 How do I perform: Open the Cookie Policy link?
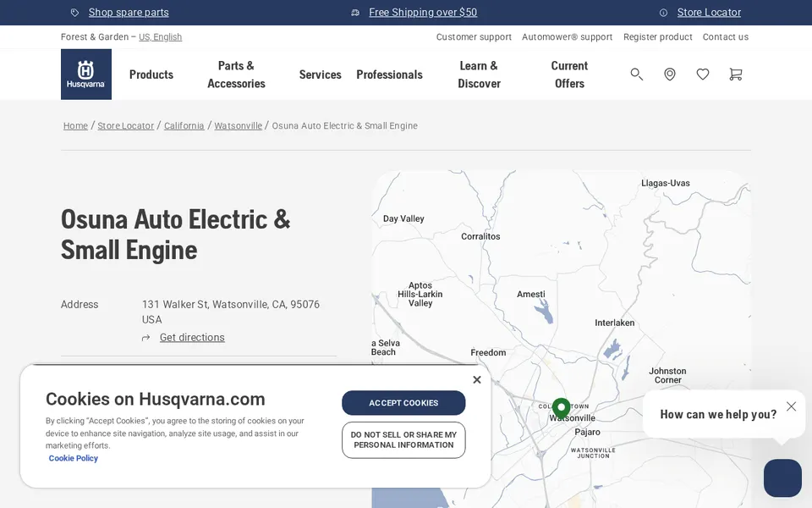[x=73, y=458]
